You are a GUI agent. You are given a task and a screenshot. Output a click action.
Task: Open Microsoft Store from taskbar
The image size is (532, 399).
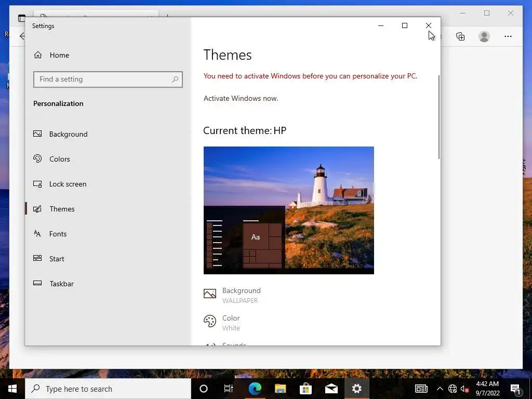coord(305,389)
